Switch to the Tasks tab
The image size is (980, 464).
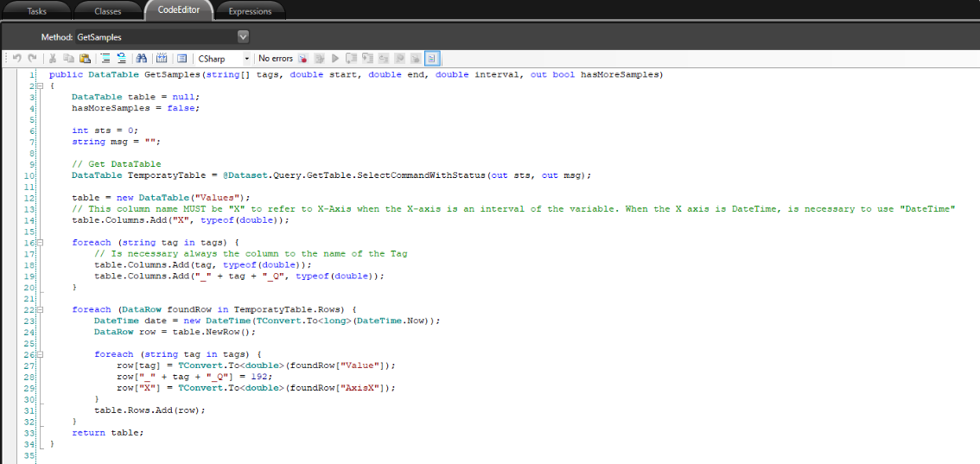[37, 11]
